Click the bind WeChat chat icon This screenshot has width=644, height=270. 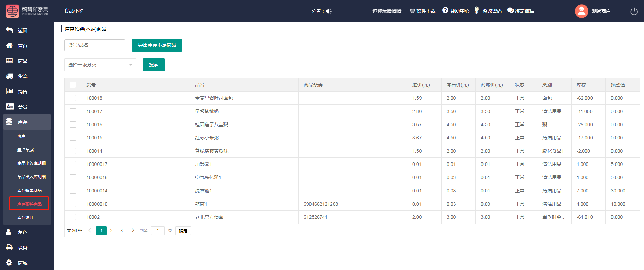click(x=510, y=11)
